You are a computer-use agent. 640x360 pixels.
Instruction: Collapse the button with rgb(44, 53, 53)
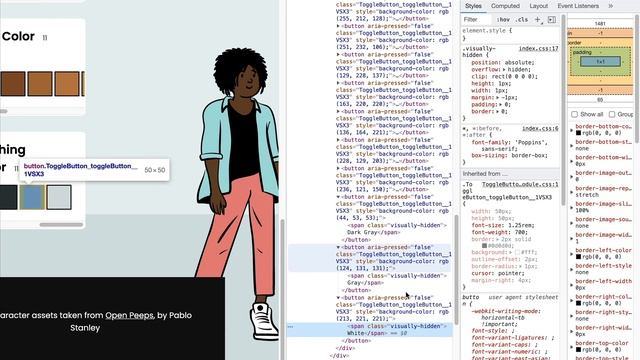pos(338,197)
